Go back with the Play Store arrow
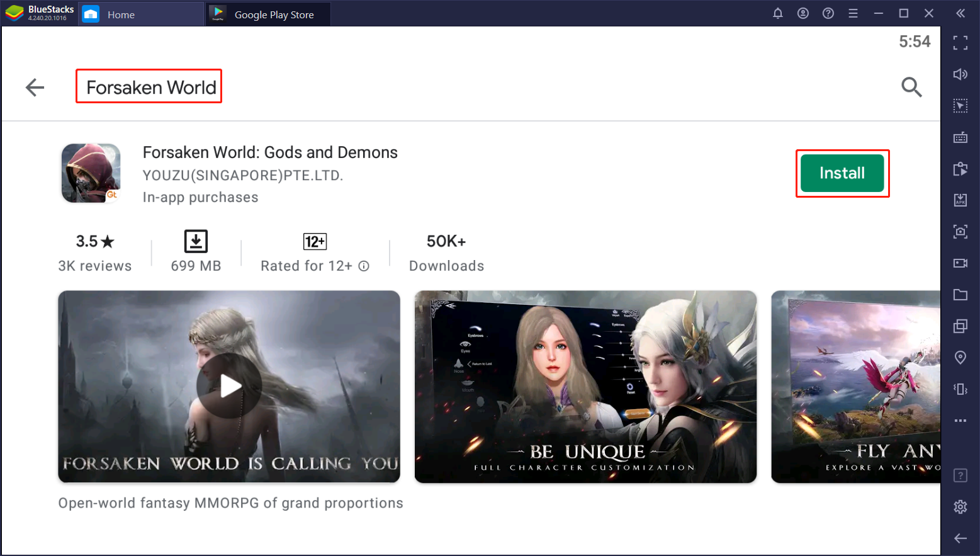This screenshot has height=556, width=980. 35,88
